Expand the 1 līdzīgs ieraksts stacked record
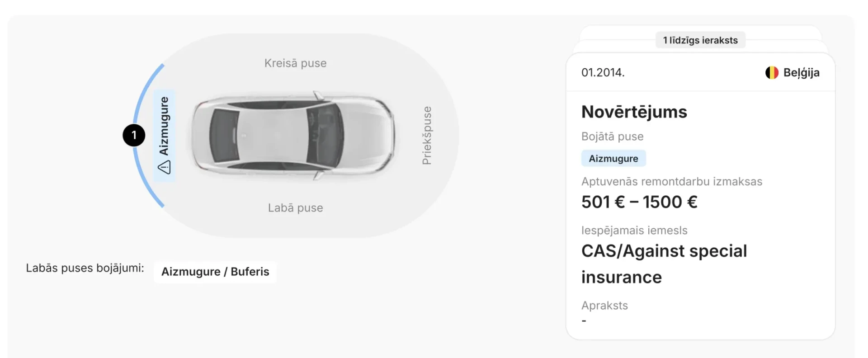The image size is (868, 358). click(x=700, y=40)
